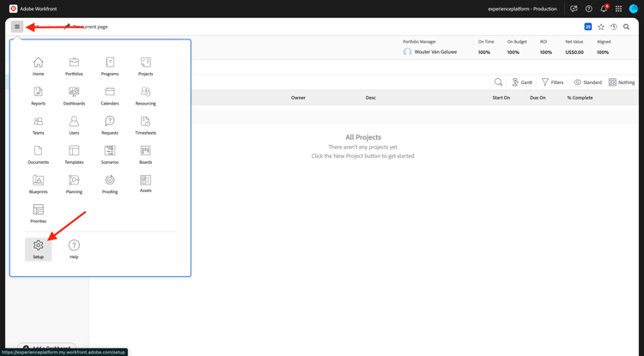Viewport: 644px width, 356px height.
Task: Open Programs from the main menu
Action: point(110,66)
